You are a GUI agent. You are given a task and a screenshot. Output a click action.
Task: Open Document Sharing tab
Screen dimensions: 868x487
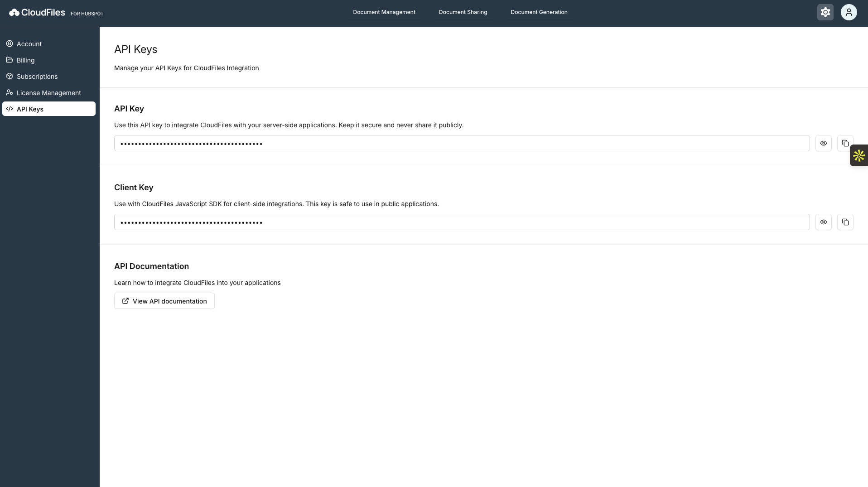[463, 12]
